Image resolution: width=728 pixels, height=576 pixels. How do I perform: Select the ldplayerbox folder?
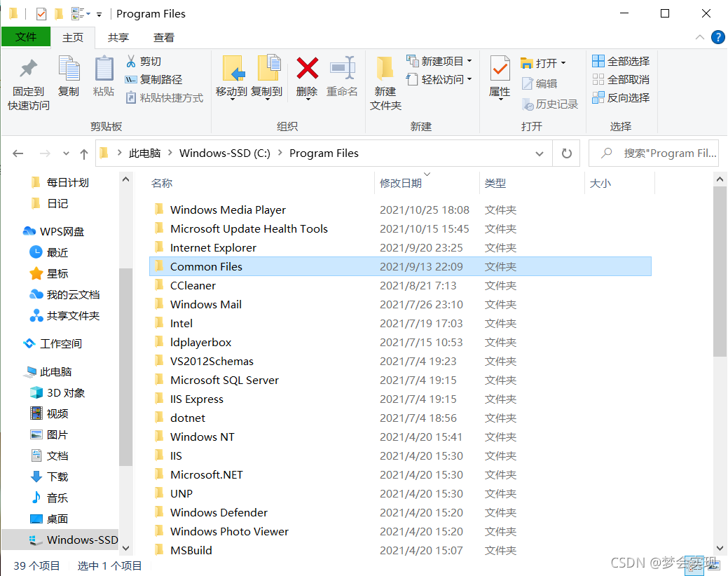coord(400,342)
